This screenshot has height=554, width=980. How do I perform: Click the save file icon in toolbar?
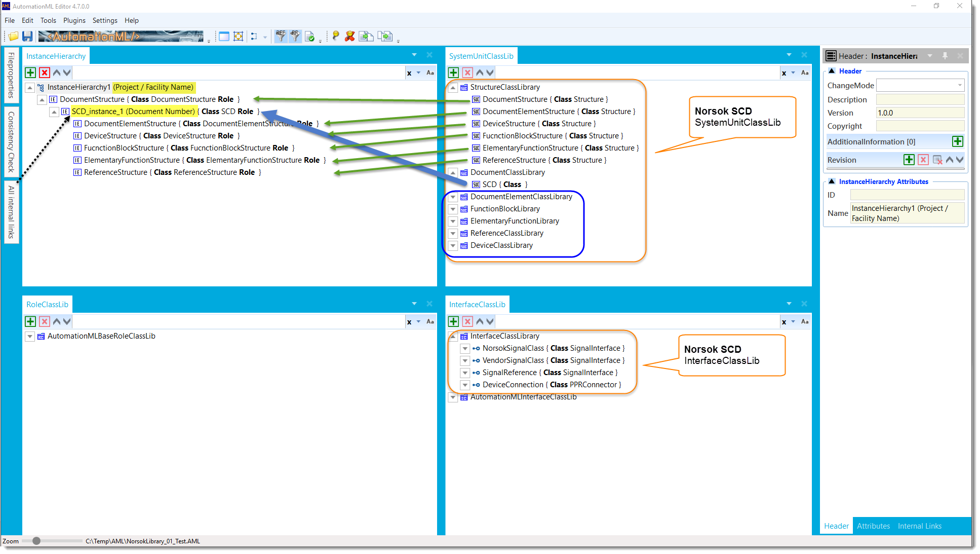[x=27, y=36]
